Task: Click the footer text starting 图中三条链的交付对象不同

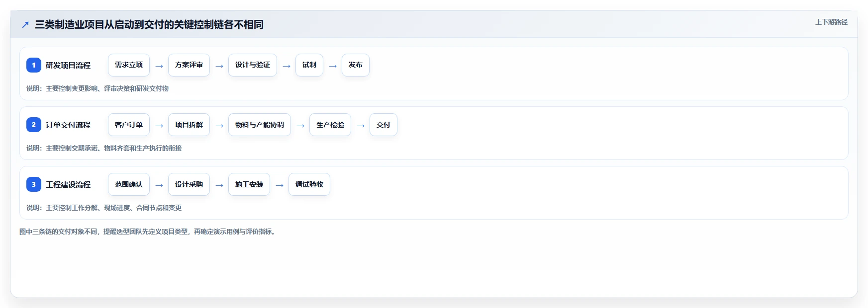Action: 148,231
